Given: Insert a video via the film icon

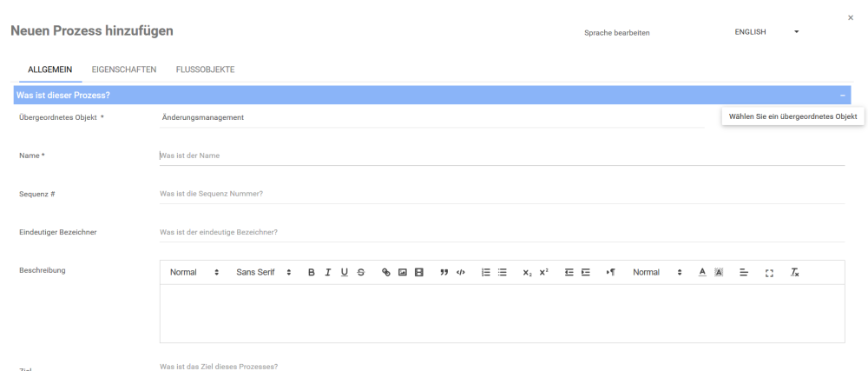Looking at the screenshot, I should [419, 273].
